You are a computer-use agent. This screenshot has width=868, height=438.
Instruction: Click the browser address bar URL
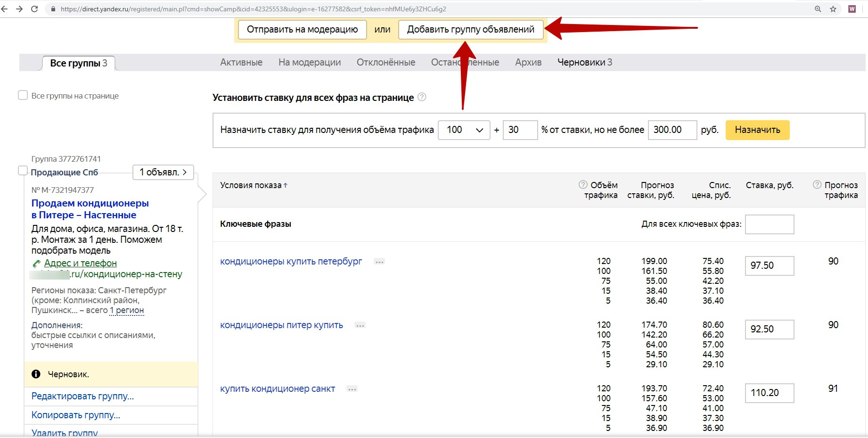point(254,9)
